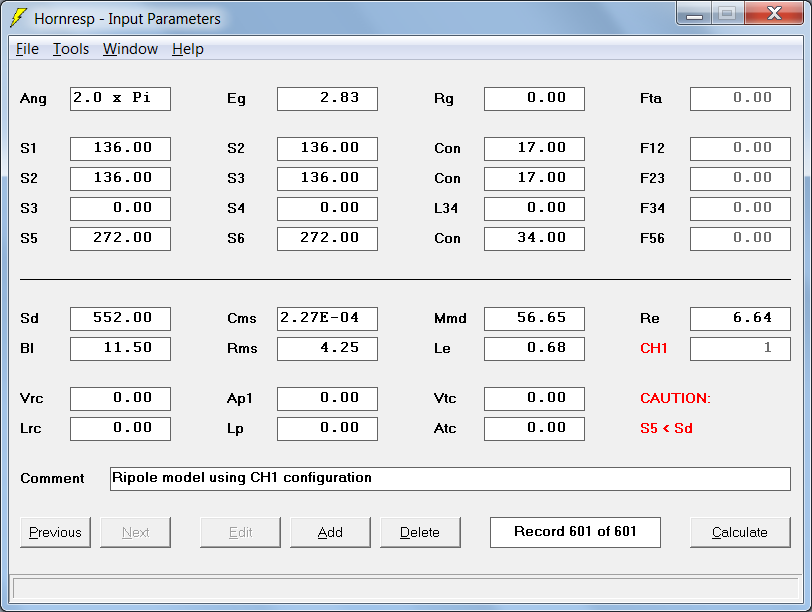Click the Le field 0.68
The image size is (812, 612).
pos(534,349)
